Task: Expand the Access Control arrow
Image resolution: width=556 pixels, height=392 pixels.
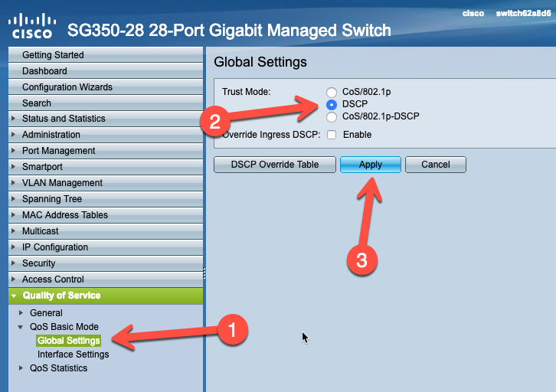Action: tap(14, 279)
